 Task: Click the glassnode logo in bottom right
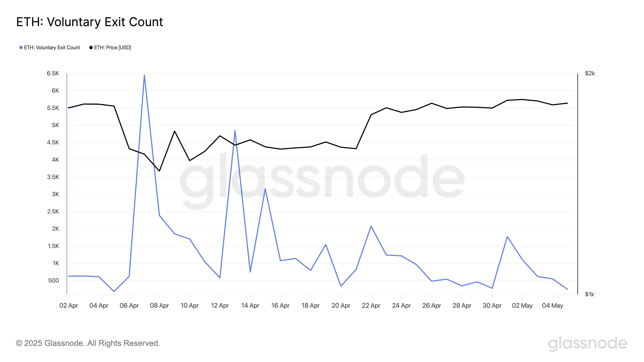point(587,343)
